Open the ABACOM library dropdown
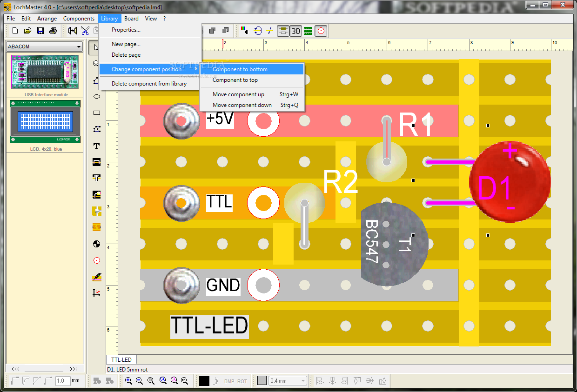Screen dimensions: 577x392 pyautogui.click(x=44, y=47)
